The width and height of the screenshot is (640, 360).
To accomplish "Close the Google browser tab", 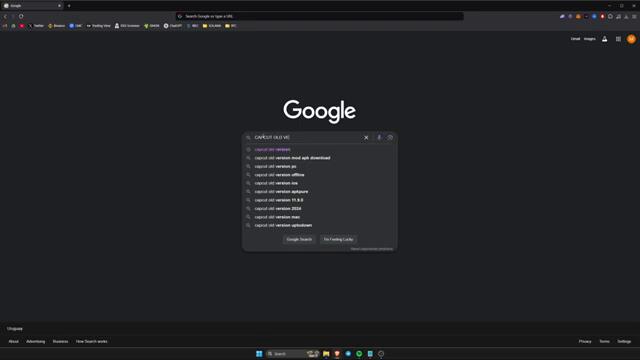I will (59, 6).
